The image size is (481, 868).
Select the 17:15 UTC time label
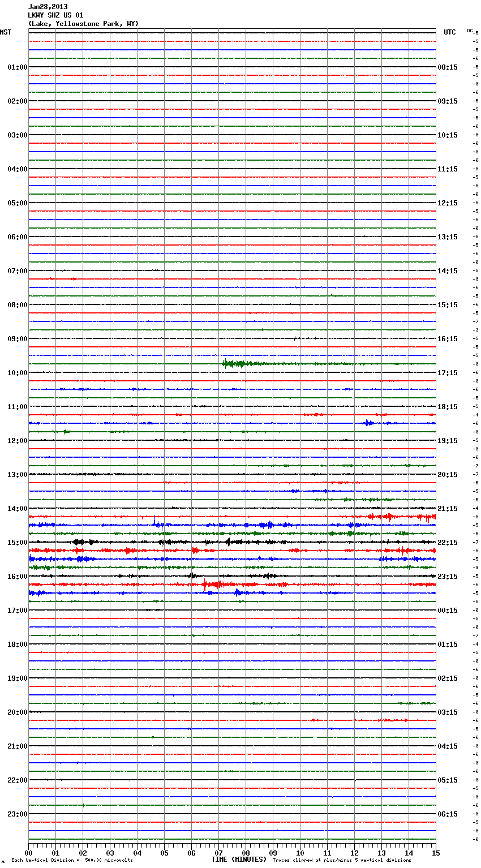(448, 373)
